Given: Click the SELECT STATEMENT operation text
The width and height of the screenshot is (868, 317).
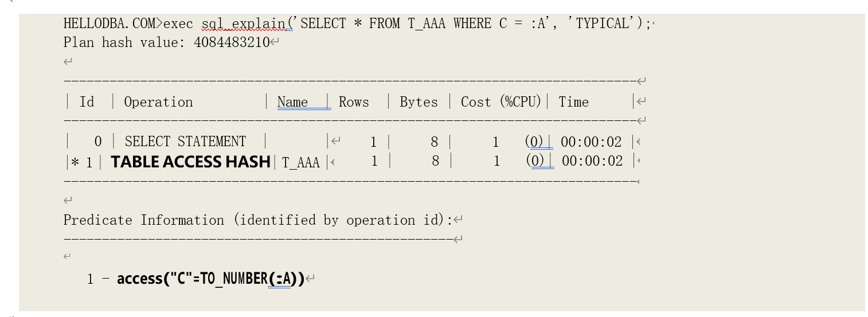Looking at the screenshot, I should coord(185,142).
